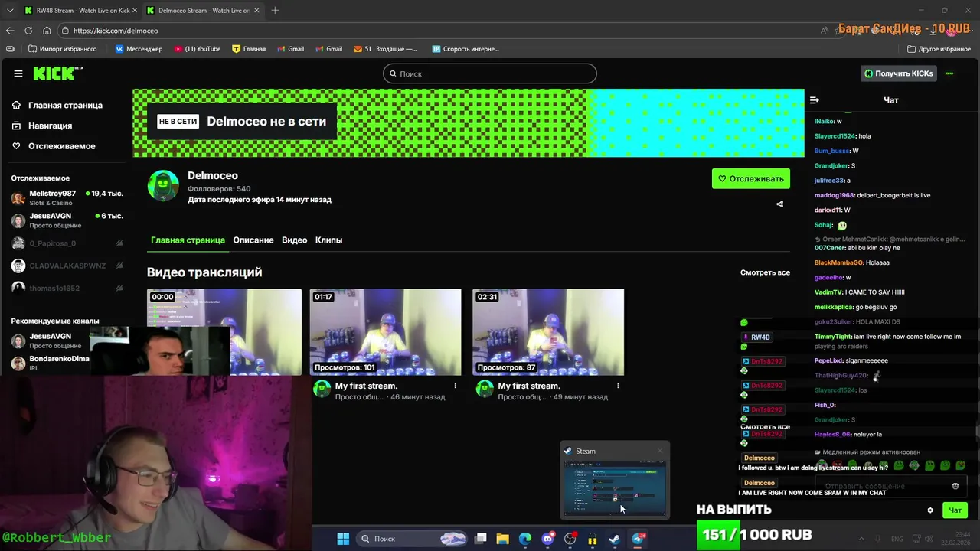
Task: Collapse the chat panel with the arrow icon
Action: [x=815, y=100]
